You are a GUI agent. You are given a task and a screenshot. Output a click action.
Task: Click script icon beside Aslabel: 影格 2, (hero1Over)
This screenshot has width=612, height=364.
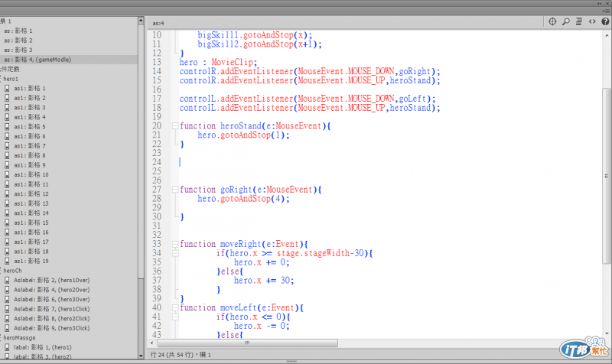(x=7, y=280)
